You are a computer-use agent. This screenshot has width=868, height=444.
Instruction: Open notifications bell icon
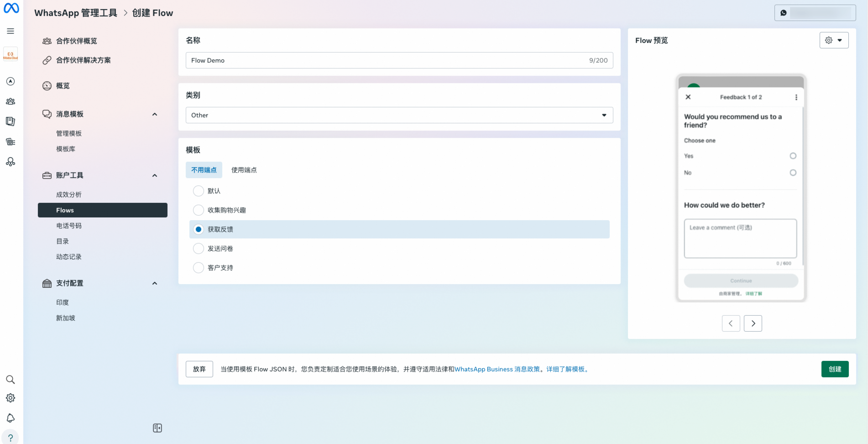[10, 418]
